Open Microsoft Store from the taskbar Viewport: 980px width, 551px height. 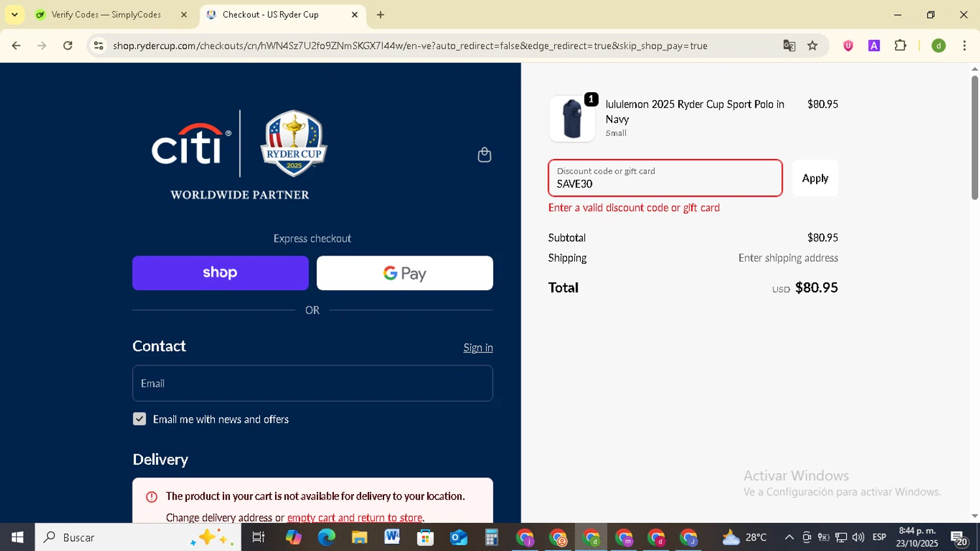tap(425, 537)
